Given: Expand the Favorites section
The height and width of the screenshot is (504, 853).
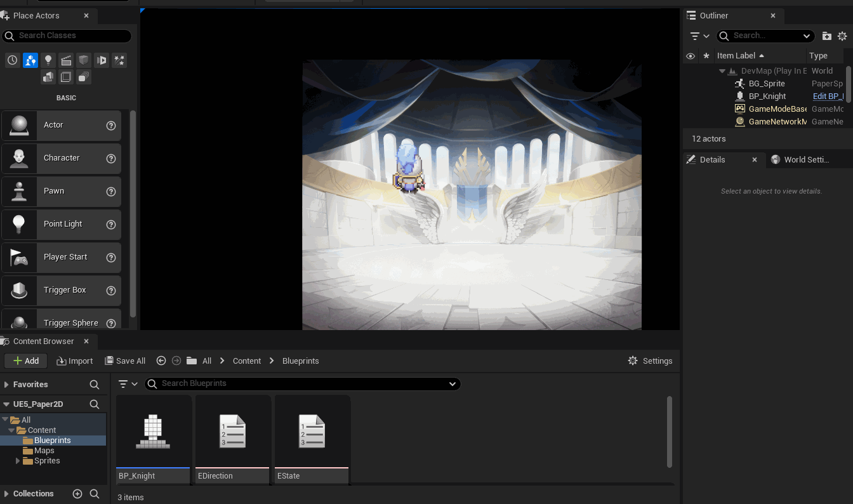Looking at the screenshot, I should [6, 385].
